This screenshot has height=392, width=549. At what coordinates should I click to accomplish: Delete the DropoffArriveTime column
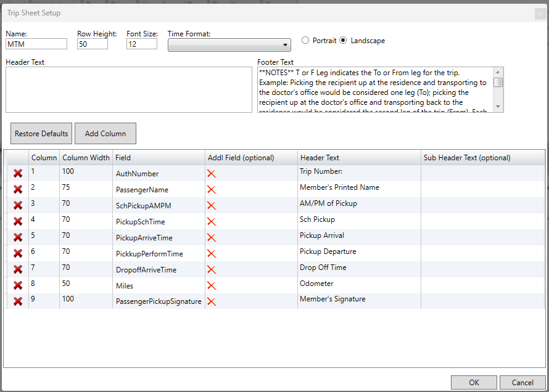[x=18, y=267]
